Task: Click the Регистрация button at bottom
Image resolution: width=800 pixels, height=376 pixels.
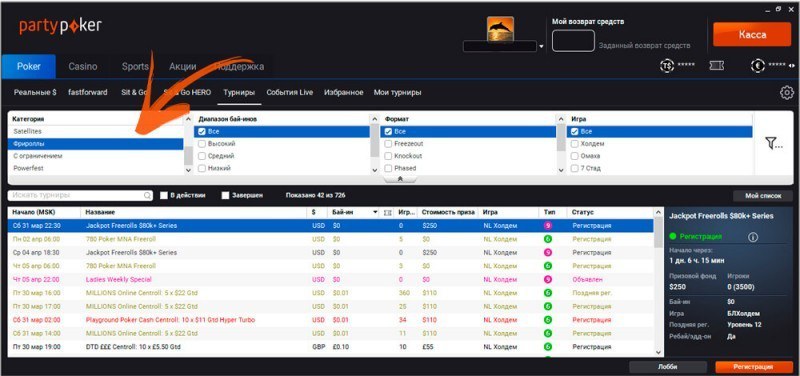Action: click(753, 367)
